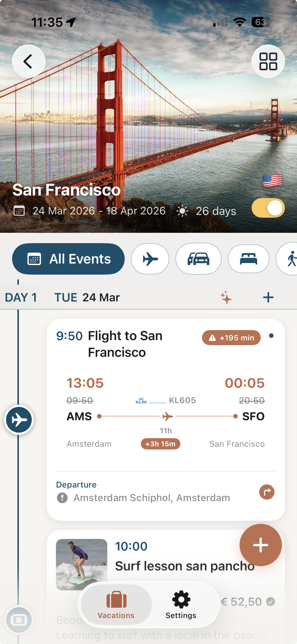Filter events by accommodation bed icon
The width and height of the screenshot is (297, 644).
[x=248, y=259]
